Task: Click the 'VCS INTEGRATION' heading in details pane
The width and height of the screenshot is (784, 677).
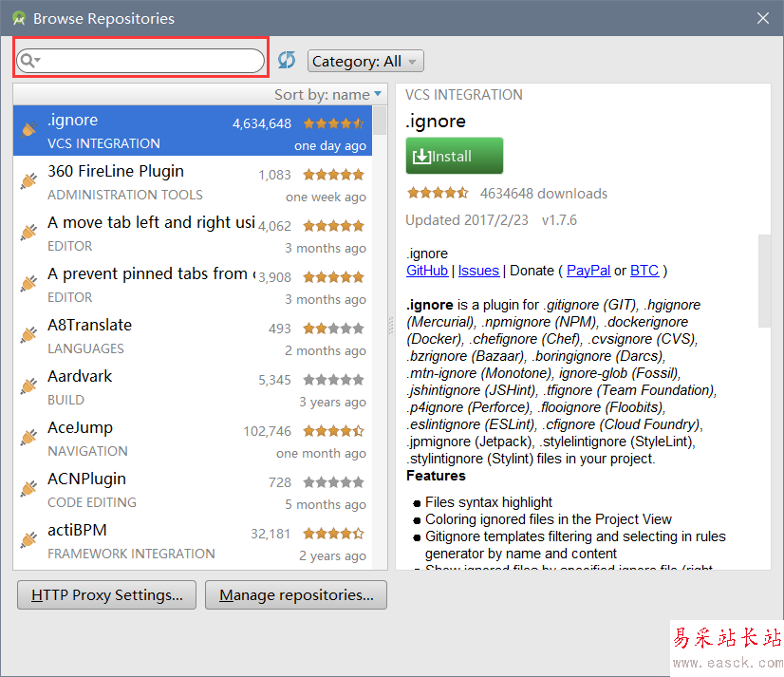Action: (463, 95)
